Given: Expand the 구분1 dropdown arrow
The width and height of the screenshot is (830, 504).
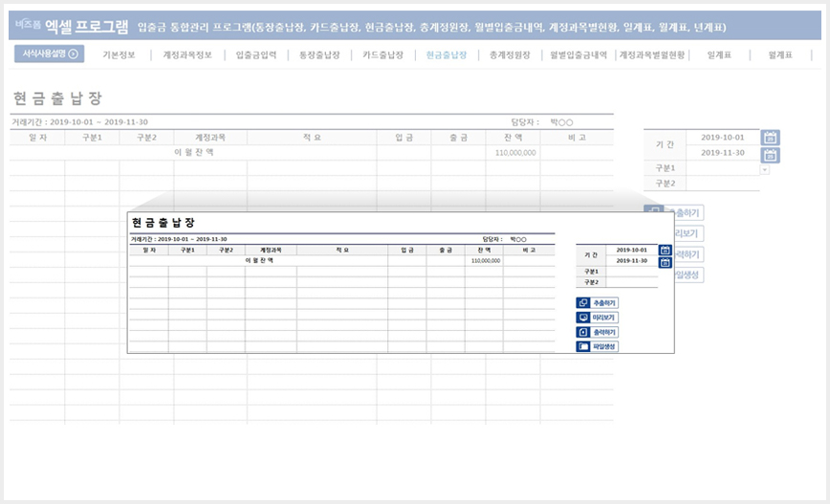Looking at the screenshot, I should pyautogui.click(x=764, y=169).
